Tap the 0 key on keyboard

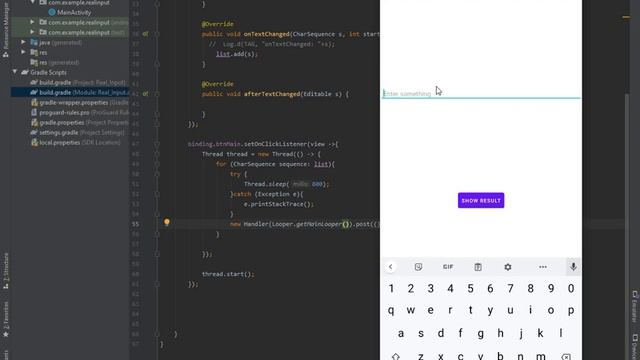(571, 289)
